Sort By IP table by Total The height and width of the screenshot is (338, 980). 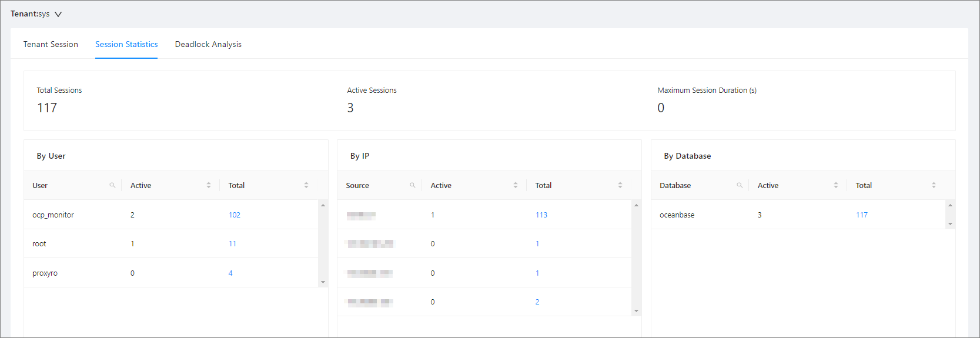coord(620,185)
